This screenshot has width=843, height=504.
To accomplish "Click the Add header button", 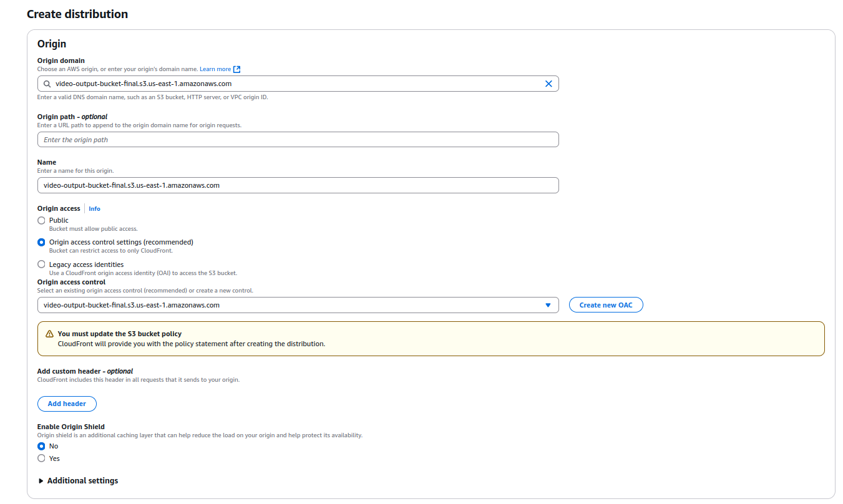I will (x=67, y=404).
